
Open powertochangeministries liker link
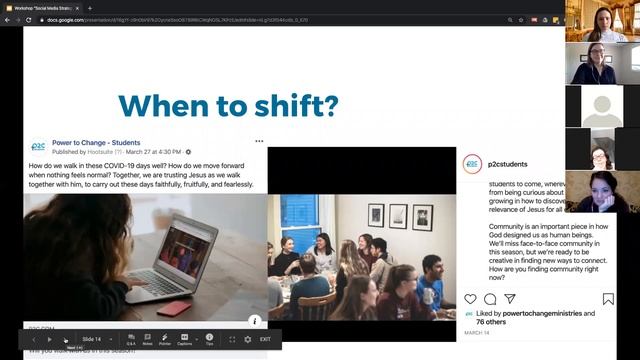[542, 313]
